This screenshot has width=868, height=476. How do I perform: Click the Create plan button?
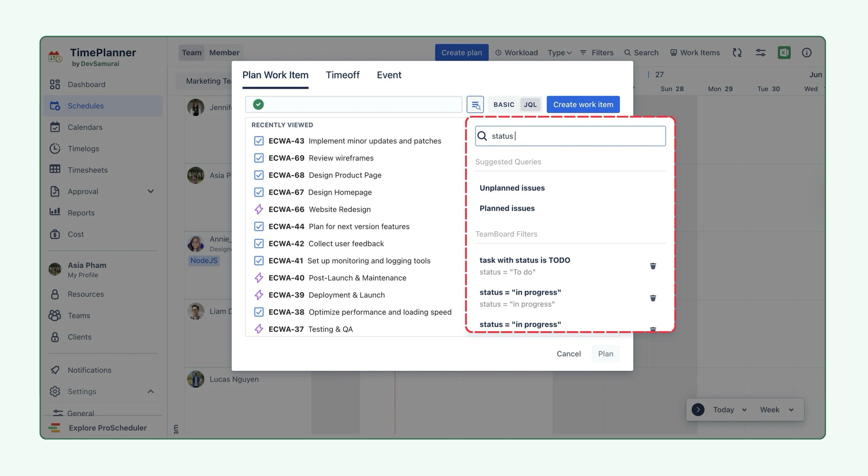coord(461,52)
